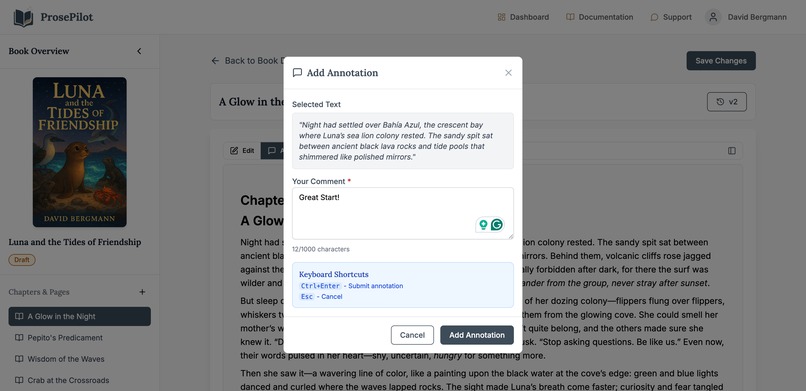
Task: Select A Glow in the Night chapter
Action: coord(80,316)
